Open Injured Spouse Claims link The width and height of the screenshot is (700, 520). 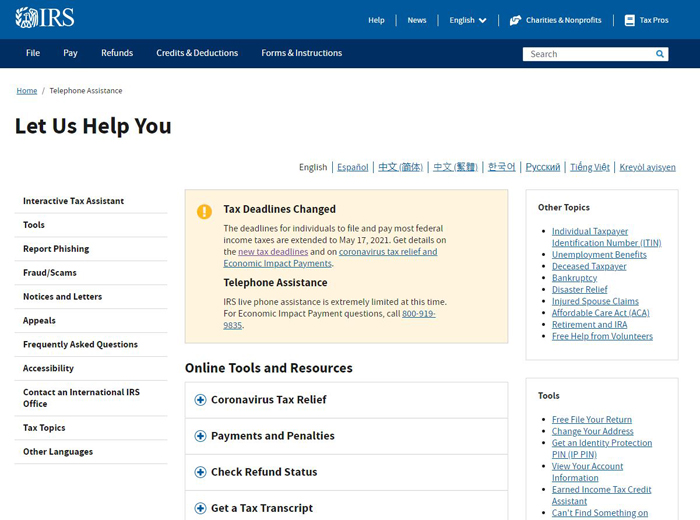[595, 301]
